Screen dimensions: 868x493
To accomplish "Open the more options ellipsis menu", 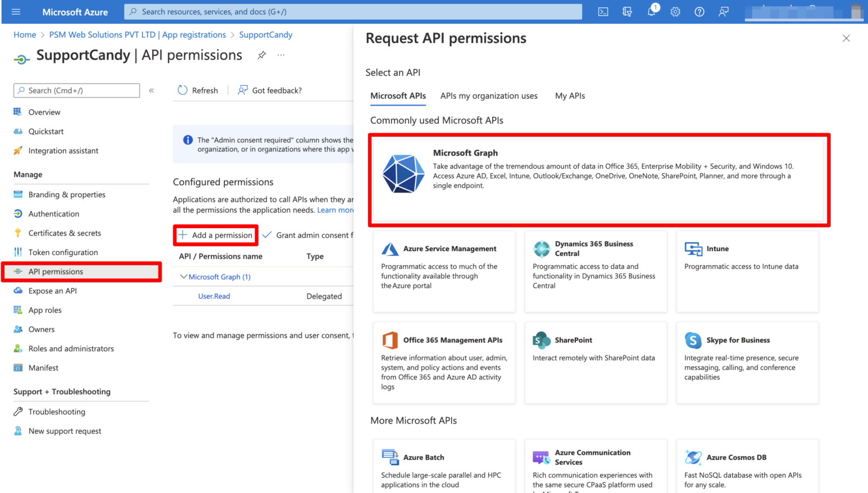I will (x=281, y=55).
